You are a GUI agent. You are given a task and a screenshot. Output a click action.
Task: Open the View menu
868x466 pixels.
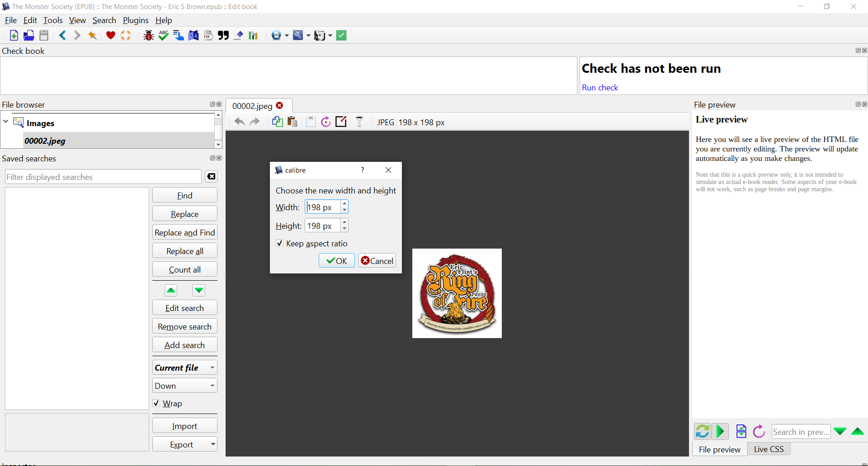click(77, 20)
